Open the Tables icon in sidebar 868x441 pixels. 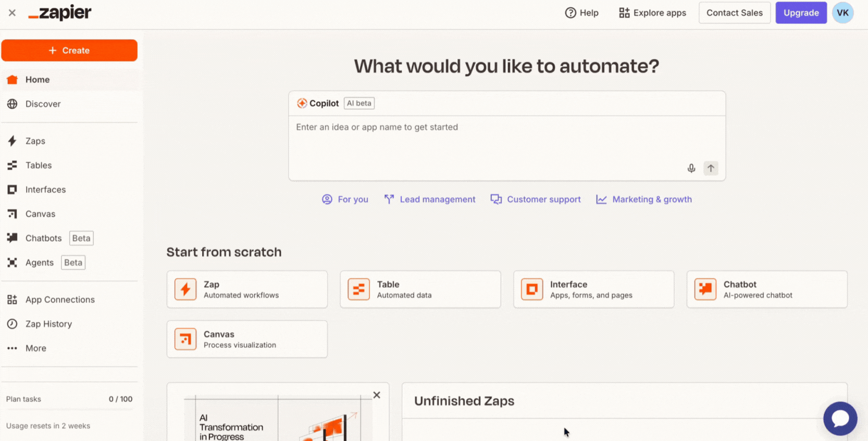pos(13,166)
